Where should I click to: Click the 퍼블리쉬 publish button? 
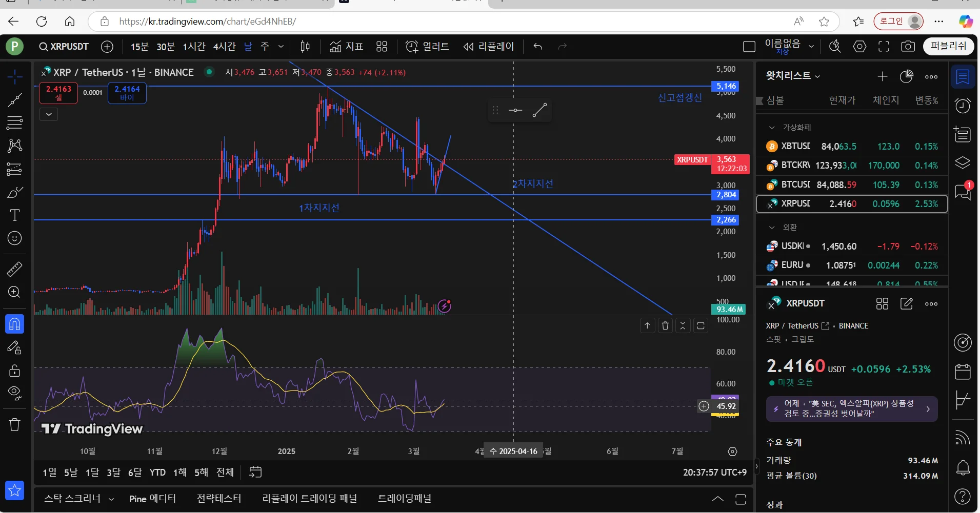coord(949,46)
